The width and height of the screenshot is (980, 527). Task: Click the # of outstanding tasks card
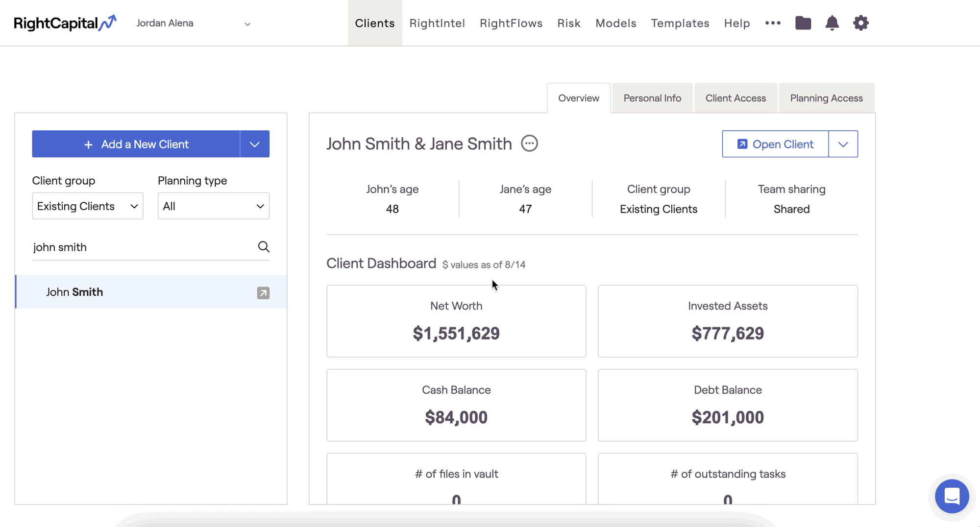[x=728, y=479]
